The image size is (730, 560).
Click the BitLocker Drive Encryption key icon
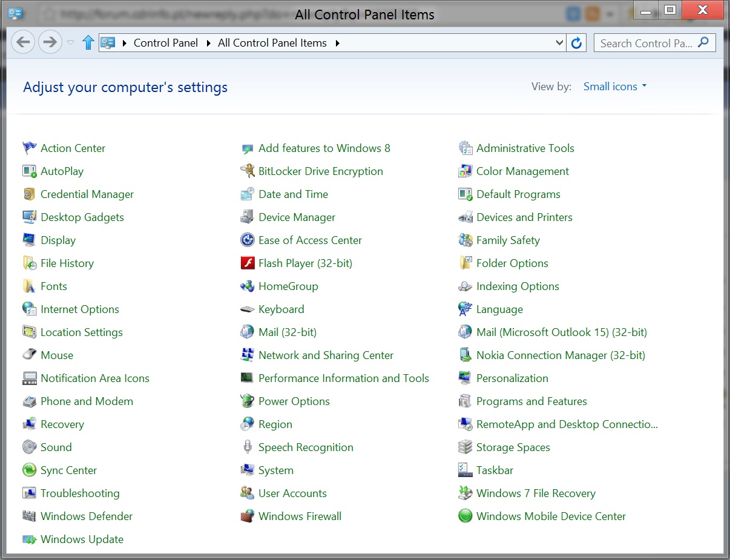247,171
